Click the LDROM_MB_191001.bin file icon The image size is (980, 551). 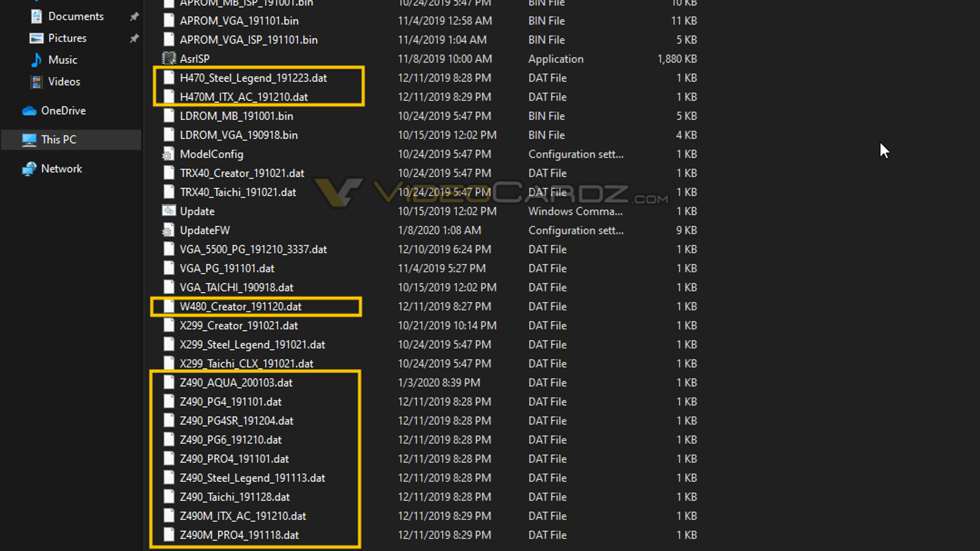(x=169, y=116)
